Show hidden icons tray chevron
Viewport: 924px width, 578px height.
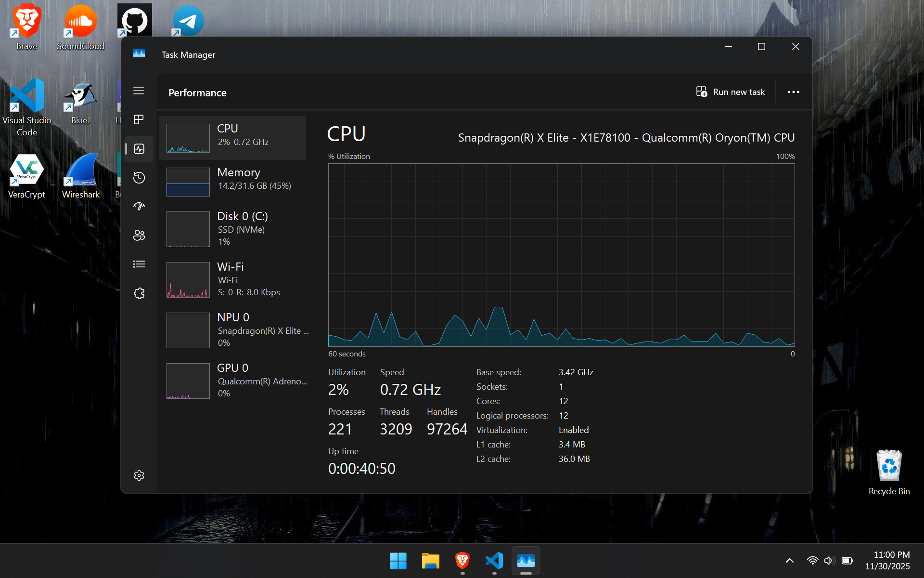click(789, 560)
